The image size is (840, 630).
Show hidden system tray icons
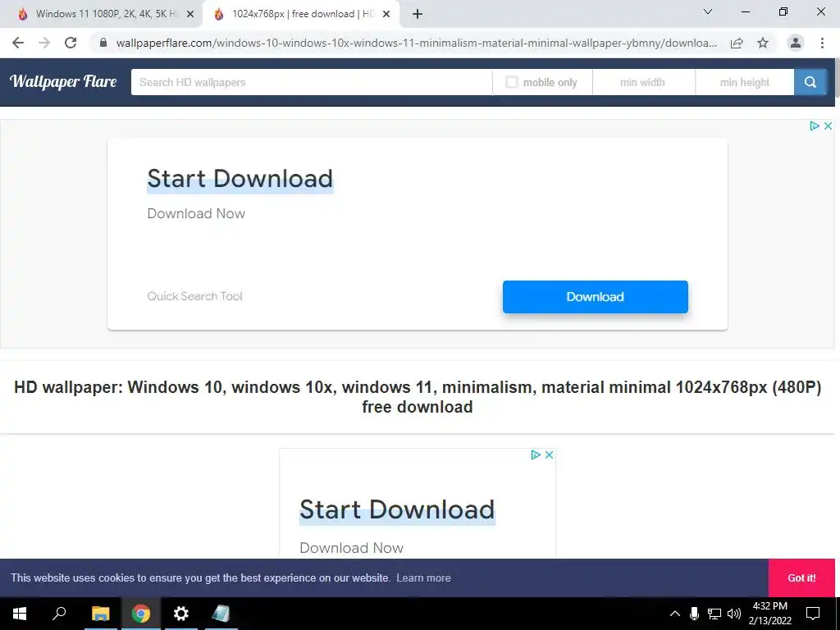675,614
